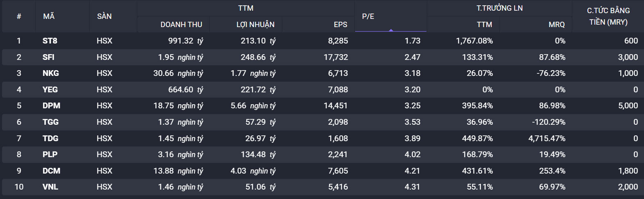The height and width of the screenshot is (199, 644).
Task: Sort table by P/E column header
Action: point(368,16)
